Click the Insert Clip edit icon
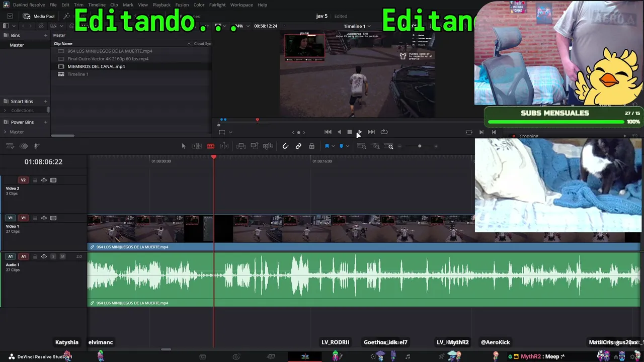 tap(241, 146)
